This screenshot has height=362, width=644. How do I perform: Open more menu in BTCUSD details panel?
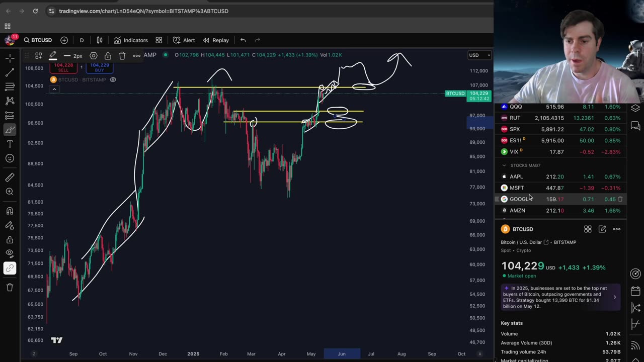617,229
